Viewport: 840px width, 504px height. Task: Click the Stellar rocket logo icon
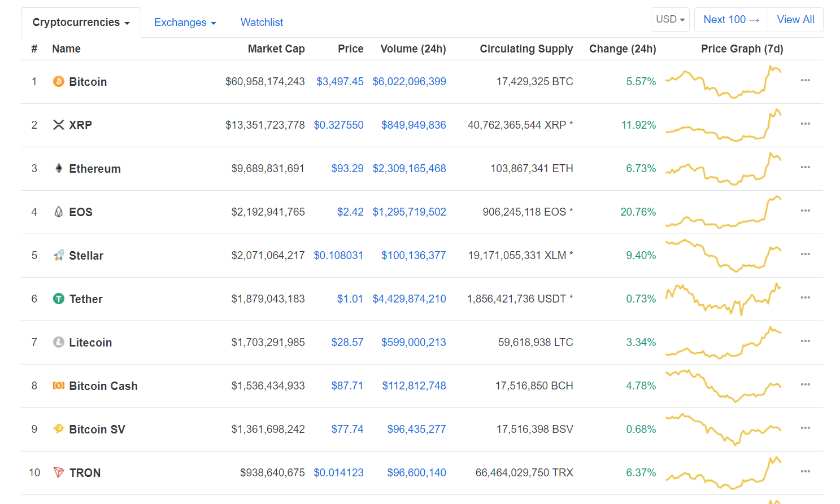[x=59, y=255]
